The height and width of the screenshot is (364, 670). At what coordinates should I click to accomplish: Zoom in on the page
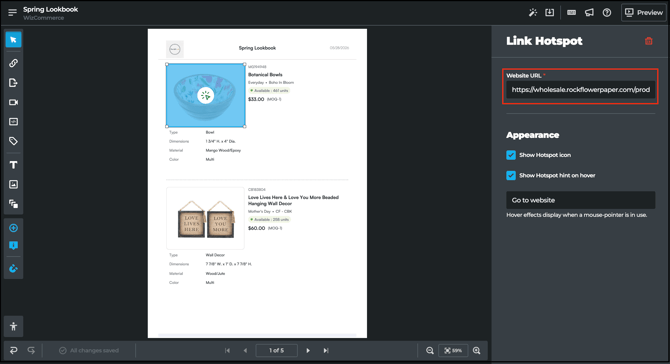point(477,350)
